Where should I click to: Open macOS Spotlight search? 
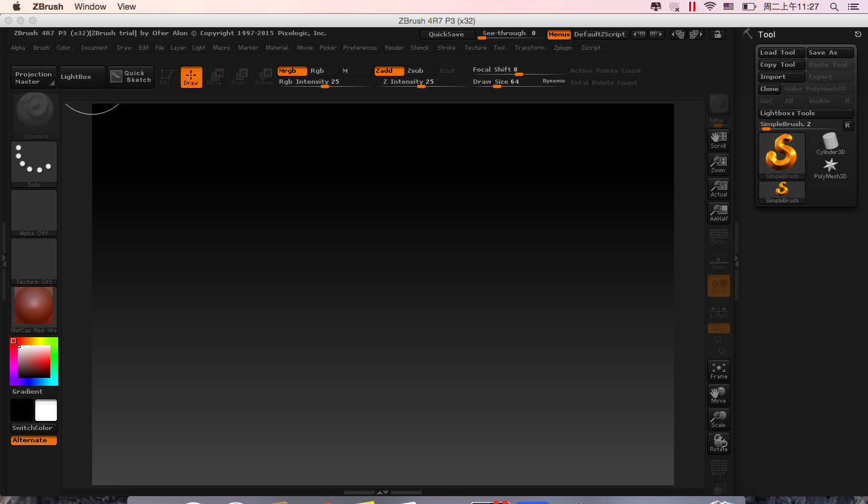(x=834, y=7)
